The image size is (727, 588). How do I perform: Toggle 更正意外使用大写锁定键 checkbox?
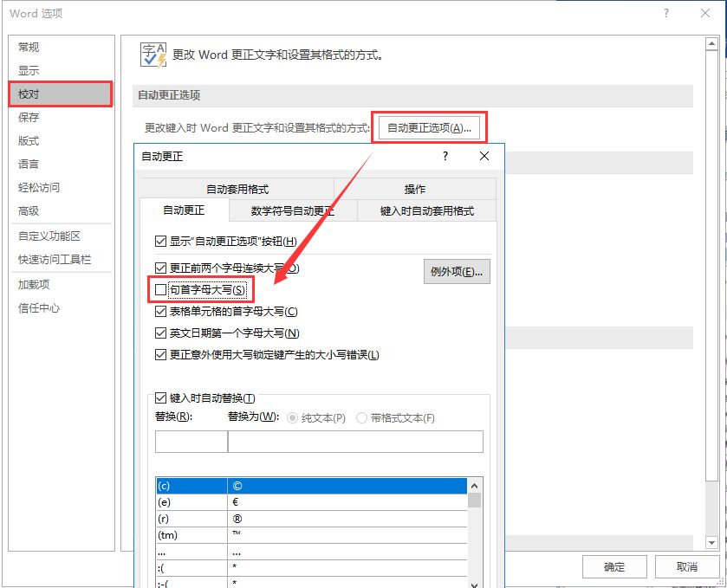point(160,355)
